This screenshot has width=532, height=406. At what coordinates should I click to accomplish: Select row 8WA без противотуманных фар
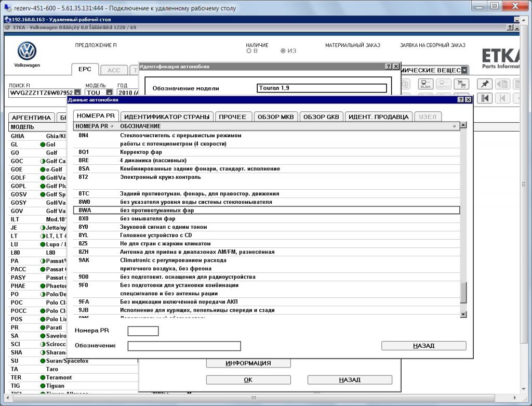coord(267,211)
